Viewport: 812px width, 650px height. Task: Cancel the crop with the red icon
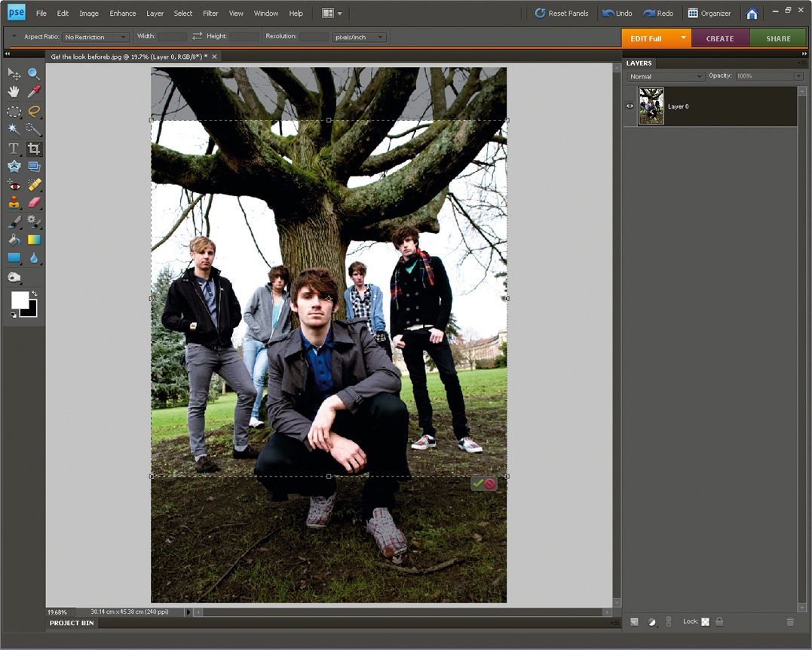[x=490, y=483]
